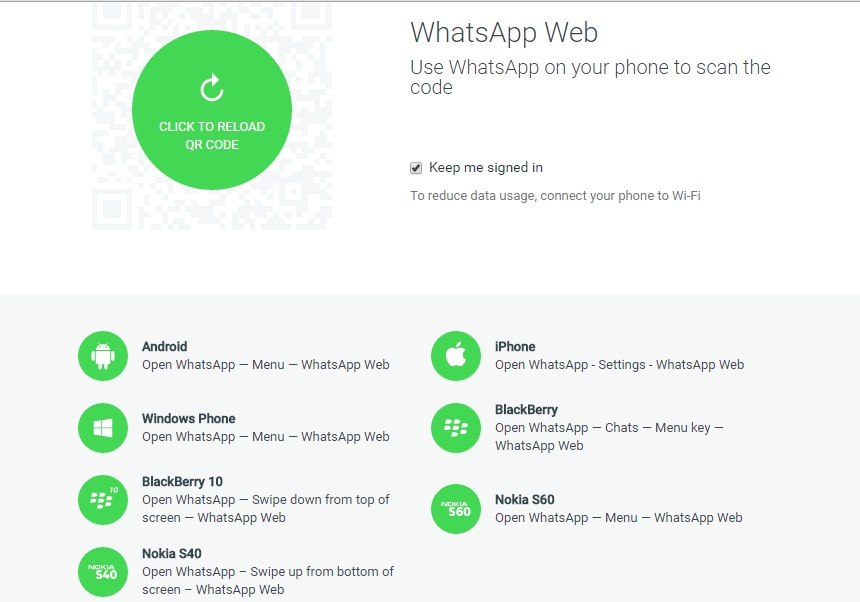Click the Nokia S60 icon
This screenshot has height=602, width=860.
(x=456, y=509)
